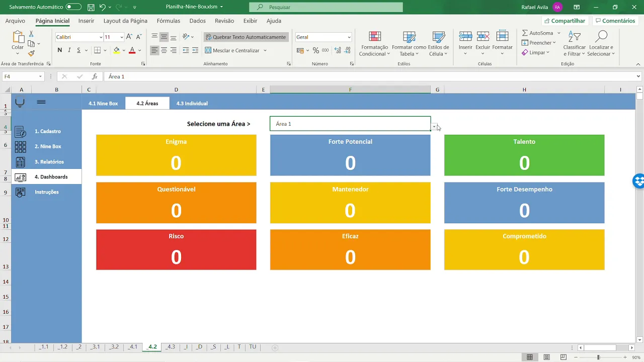Screen dimensions: 644x362
Task: Select the _4.3 sheet tab
Action: click(171, 347)
